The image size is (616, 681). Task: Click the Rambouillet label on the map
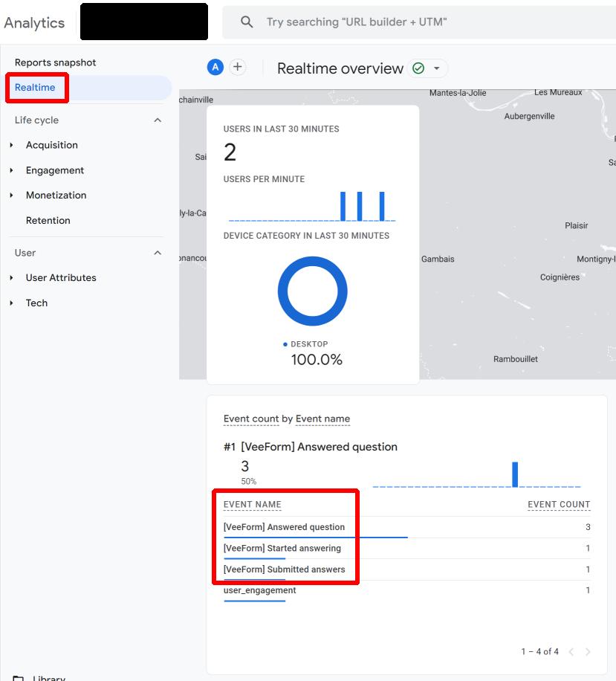(515, 359)
